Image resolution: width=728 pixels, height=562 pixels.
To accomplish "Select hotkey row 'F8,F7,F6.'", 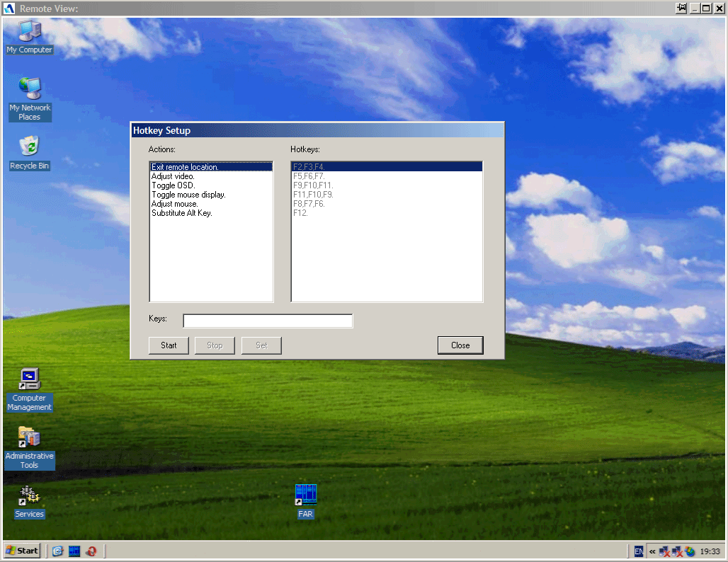I will click(387, 204).
